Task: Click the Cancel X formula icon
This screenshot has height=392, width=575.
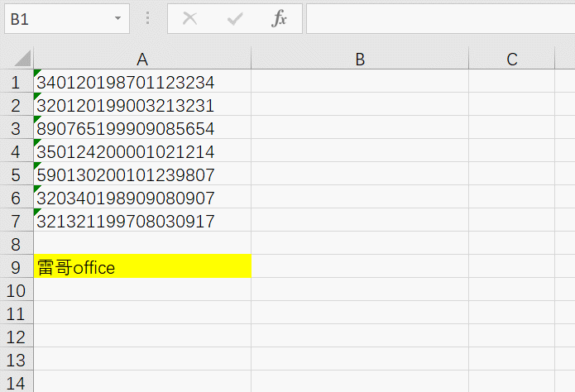Action: click(x=190, y=19)
